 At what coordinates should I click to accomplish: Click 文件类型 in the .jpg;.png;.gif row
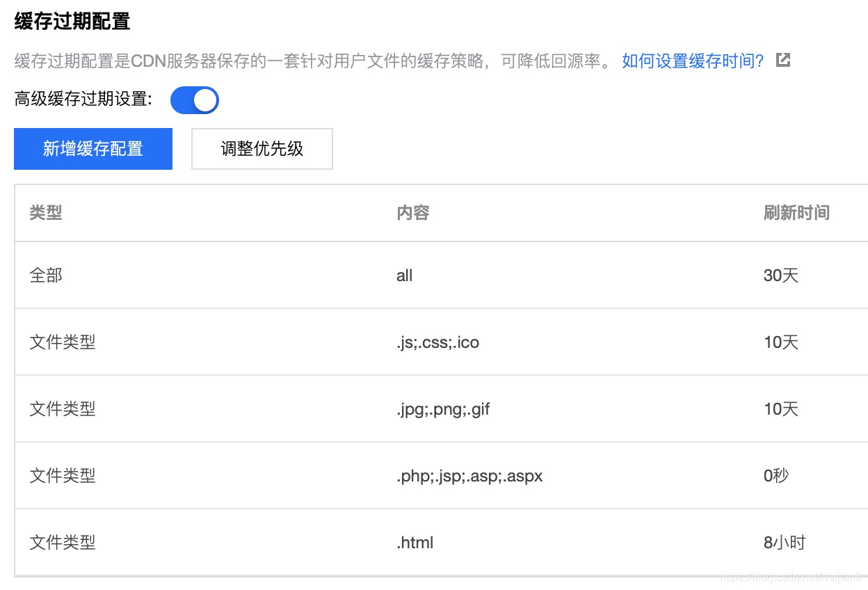coord(63,409)
